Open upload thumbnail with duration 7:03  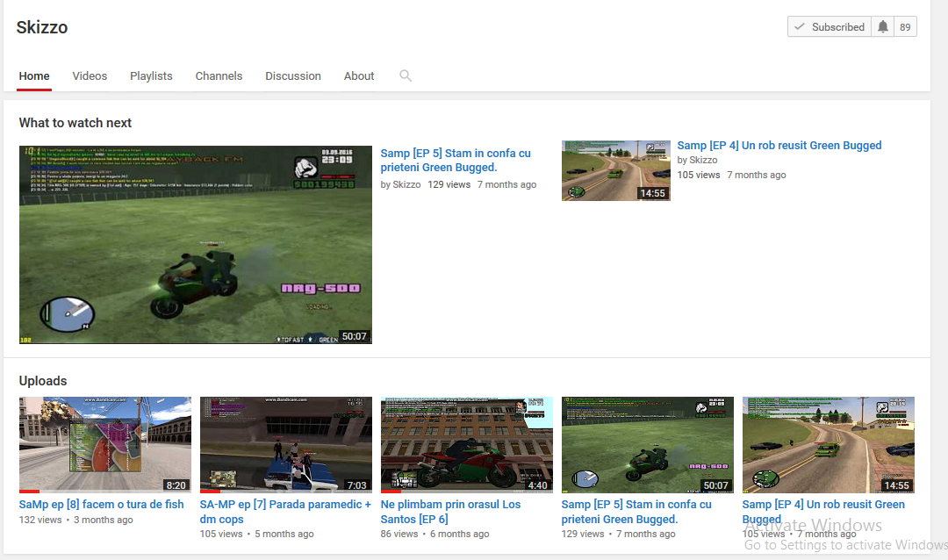click(286, 445)
